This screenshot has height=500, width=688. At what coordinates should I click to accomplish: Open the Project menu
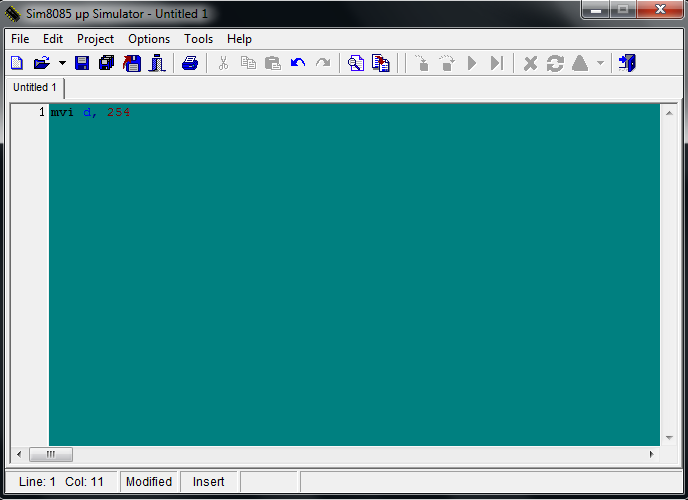click(x=95, y=39)
